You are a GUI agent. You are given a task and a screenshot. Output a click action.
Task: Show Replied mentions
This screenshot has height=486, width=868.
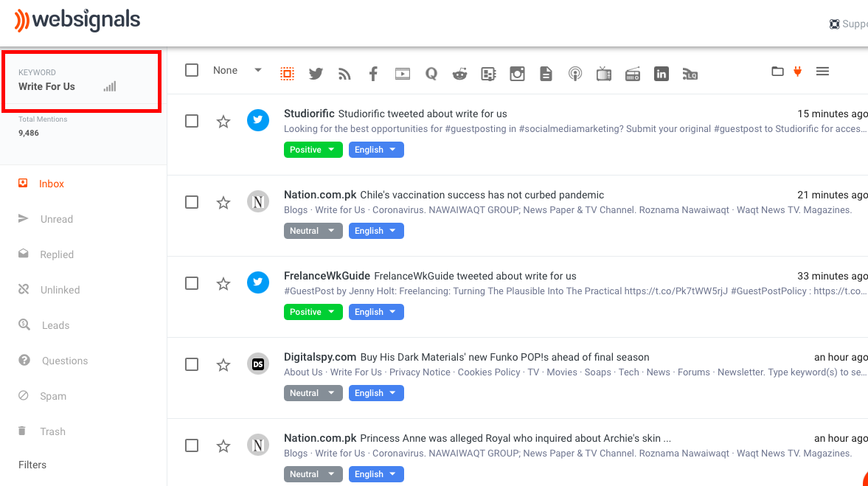tap(57, 254)
